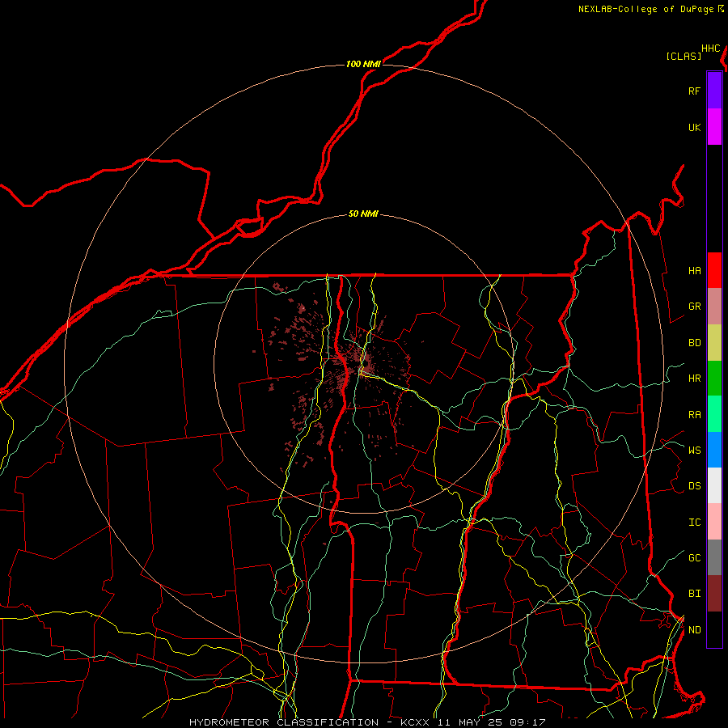Image resolution: width=728 pixels, height=728 pixels.
Task: Click the '11 MAY 25' date text
Action: pyautogui.click(x=469, y=722)
